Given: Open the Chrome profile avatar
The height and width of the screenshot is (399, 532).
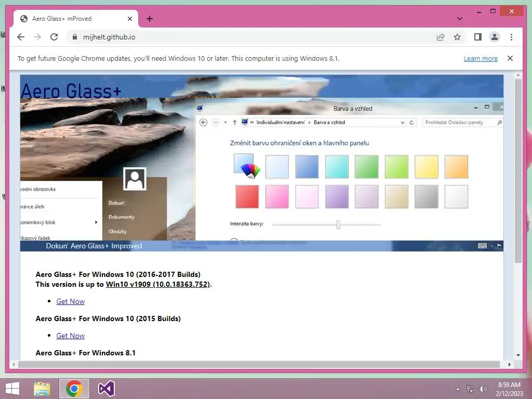Looking at the screenshot, I should pyautogui.click(x=495, y=37).
